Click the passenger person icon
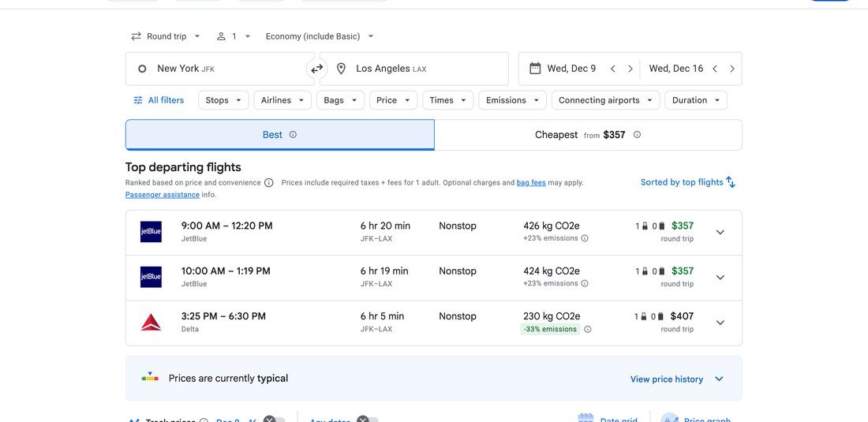Screen dimensions: 868x422 [x=221, y=36]
